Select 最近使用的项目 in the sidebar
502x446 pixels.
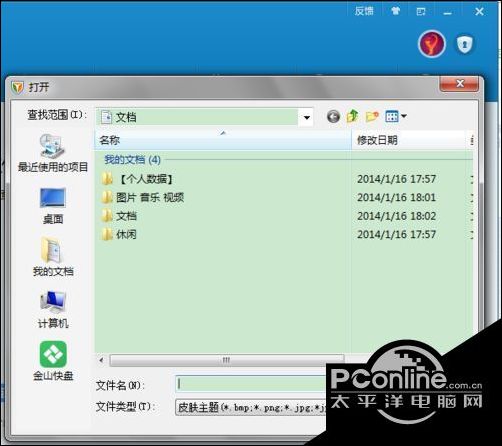(x=53, y=153)
